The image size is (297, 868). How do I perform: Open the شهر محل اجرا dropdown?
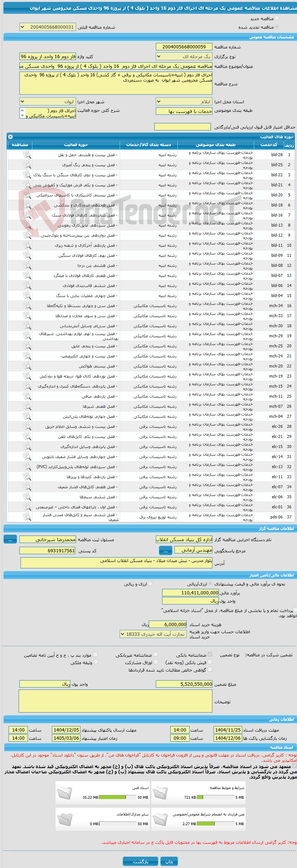coord(47,101)
